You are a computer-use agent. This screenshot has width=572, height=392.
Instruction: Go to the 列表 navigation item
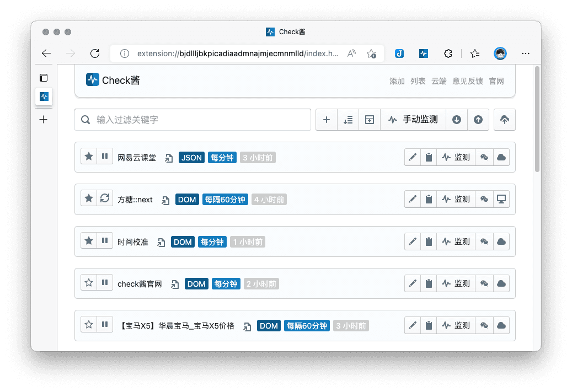click(x=418, y=81)
